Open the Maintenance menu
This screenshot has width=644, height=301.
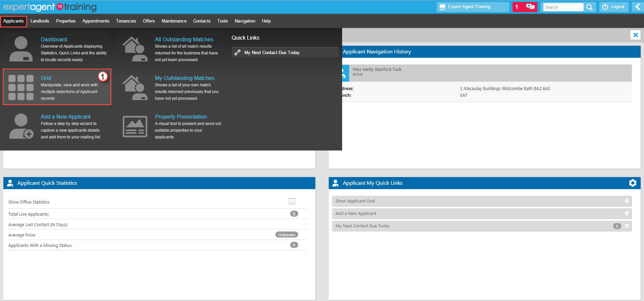[x=174, y=21]
